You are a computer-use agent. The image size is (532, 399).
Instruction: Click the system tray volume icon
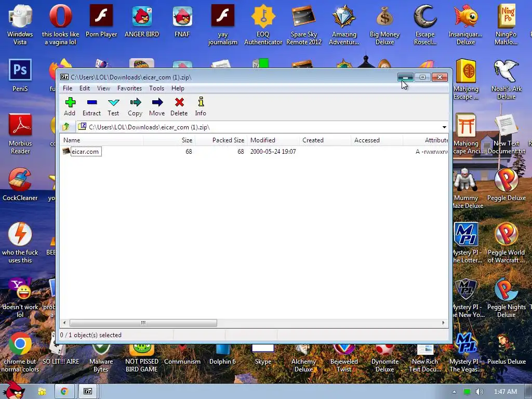pyautogui.click(x=479, y=392)
